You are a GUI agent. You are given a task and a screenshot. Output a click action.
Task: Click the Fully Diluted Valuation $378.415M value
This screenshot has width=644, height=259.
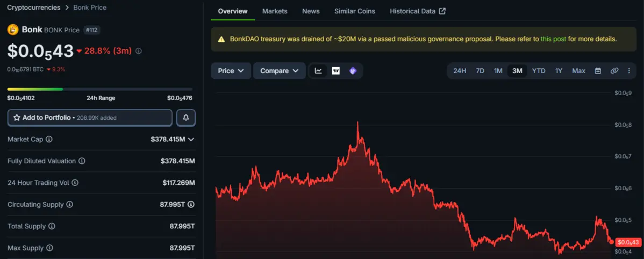click(x=178, y=161)
